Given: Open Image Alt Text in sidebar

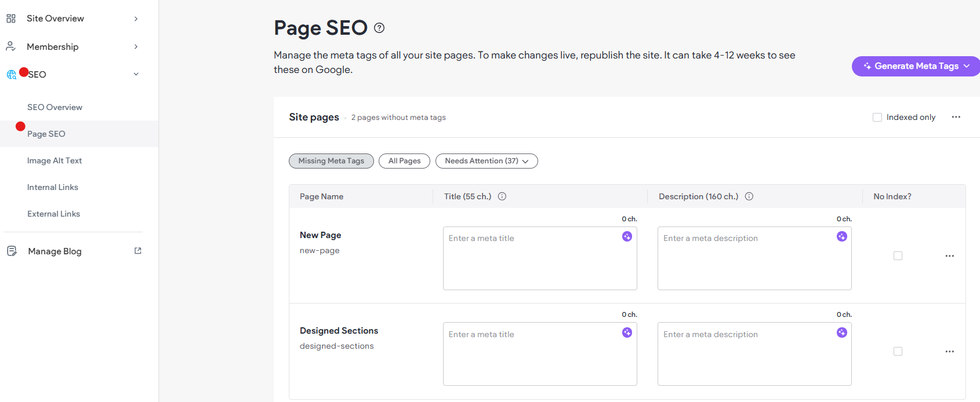Looking at the screenshot, I should 55,160.
